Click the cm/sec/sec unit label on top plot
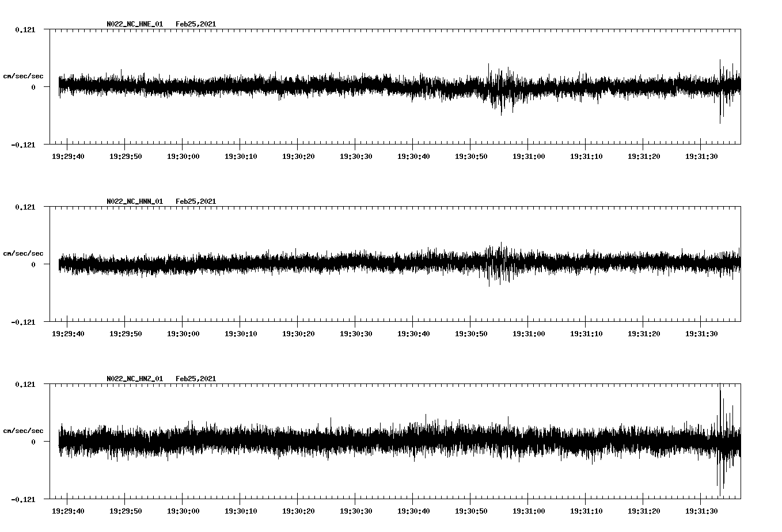 point(24,75)
